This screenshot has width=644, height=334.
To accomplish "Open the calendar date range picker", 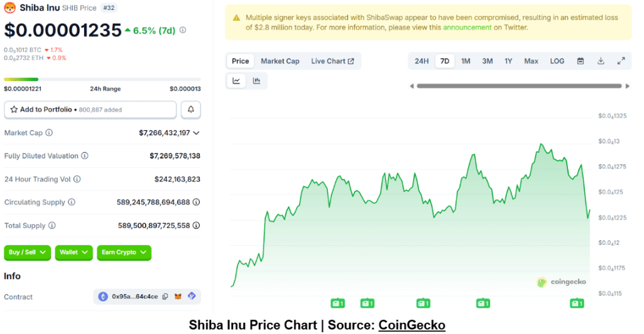I will tap(581, 61).
